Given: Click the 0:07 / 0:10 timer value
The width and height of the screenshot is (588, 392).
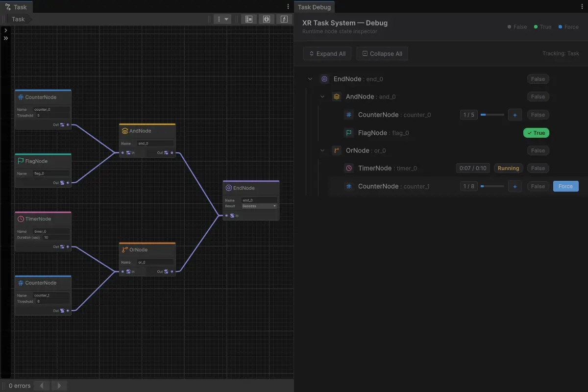Looking at the screenshot, I should [x=472, y=168].
